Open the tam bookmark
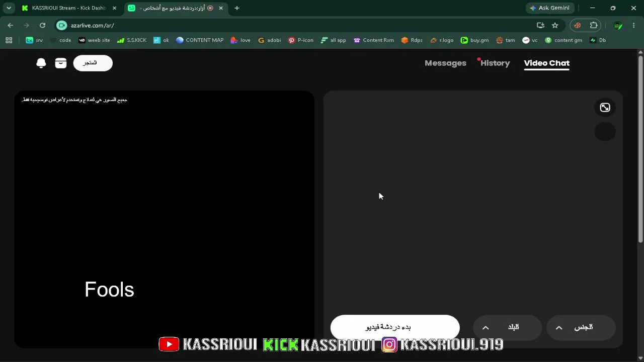644x362 pixels. [x=506, y=40]
